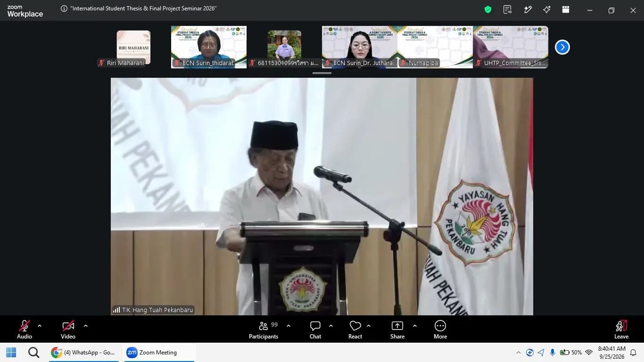Select Nurhapipa participant thumbnail
Viewport: 644px width, 362px height.
click(x=435, y=47)
